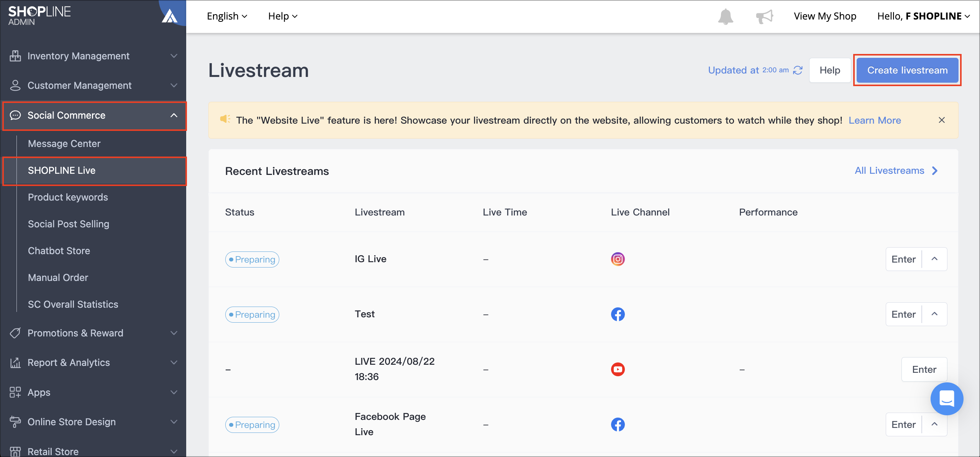Viewport: 980px width, 457px height.
Task: Click YouTube channel icon for LIVE 2024/08/22
Action: click(618, 369)
